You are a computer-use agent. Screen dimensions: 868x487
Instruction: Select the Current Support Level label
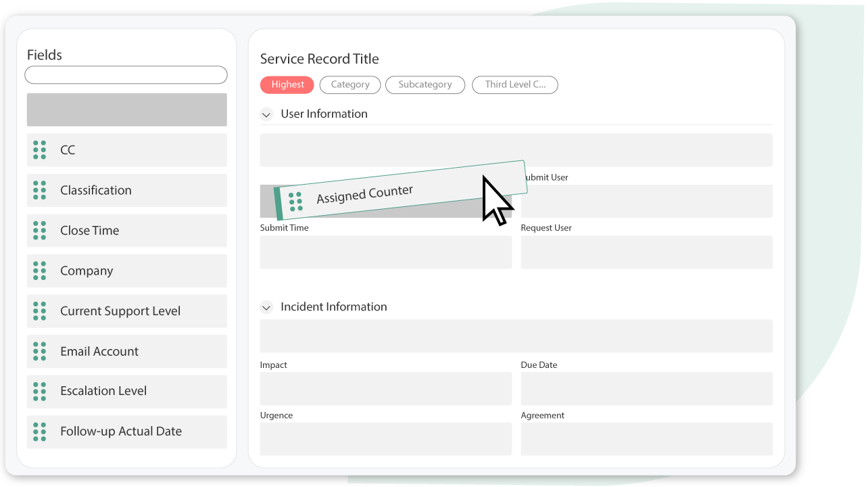(120, 311)
